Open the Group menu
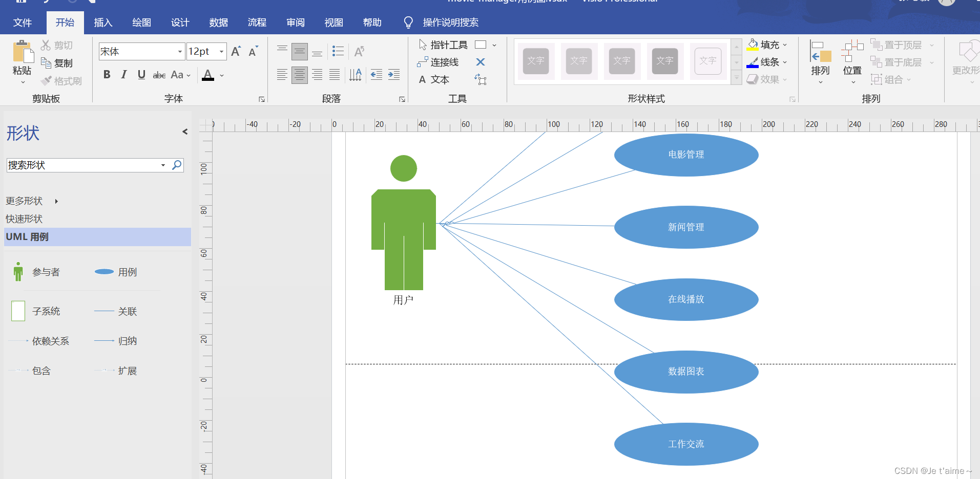This screenshot has height=479, width=980. click(x=890, y=79)
